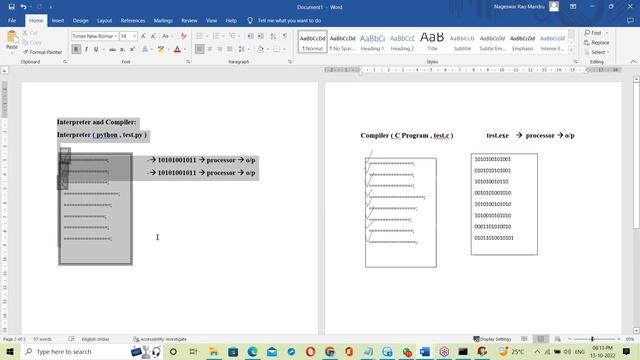Apply subscript formatting
Viewport: 640px width, 360px height.
[x=122, y=49]
